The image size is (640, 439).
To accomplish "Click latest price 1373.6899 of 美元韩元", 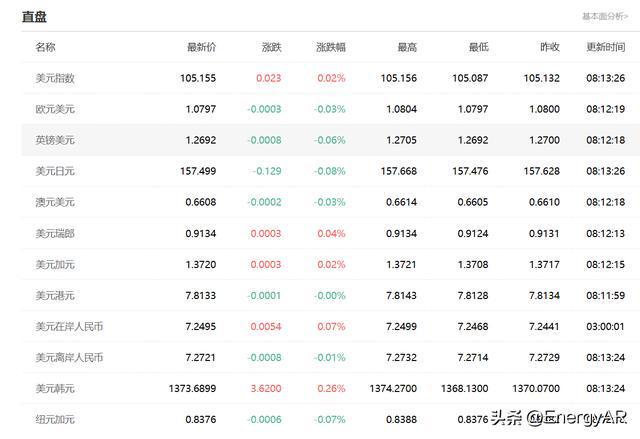I will (x=192, y=388).
